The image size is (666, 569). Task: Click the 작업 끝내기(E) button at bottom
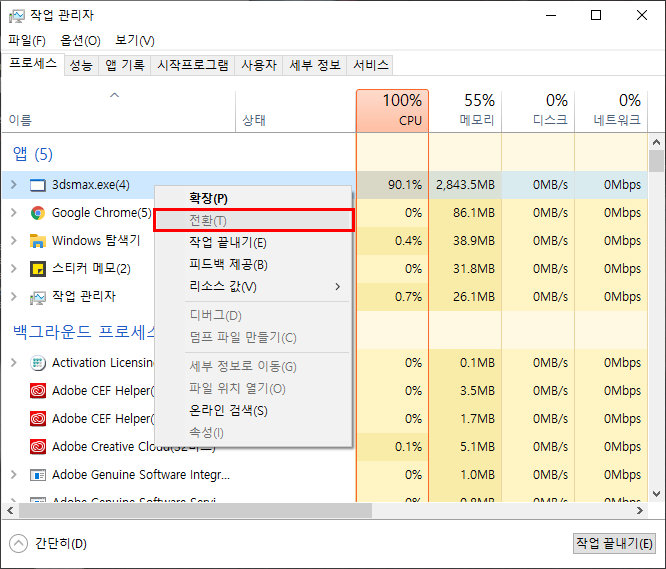pos(614,544)
